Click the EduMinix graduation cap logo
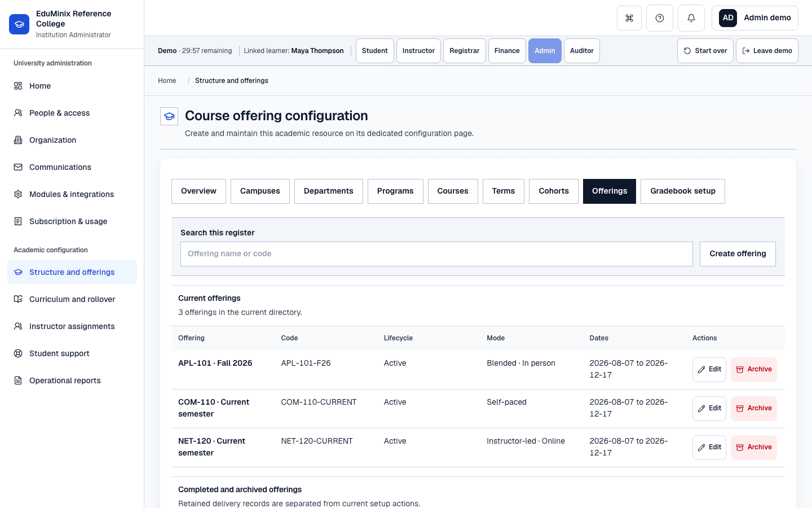Image resolution: width=812 pixels, height=508 pixels. point(19,24)
